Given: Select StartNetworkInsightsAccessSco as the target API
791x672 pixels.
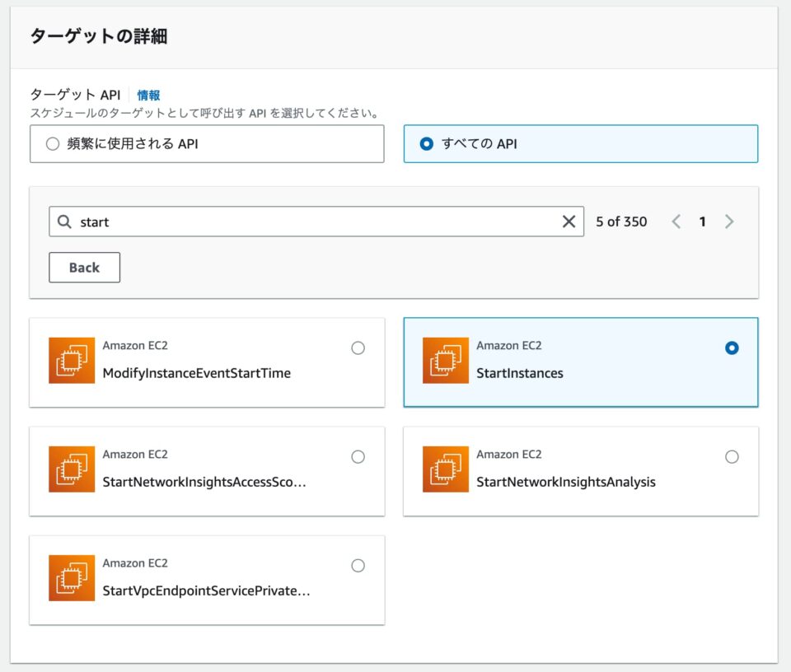Looking at the screenshot, I should 358,456.
